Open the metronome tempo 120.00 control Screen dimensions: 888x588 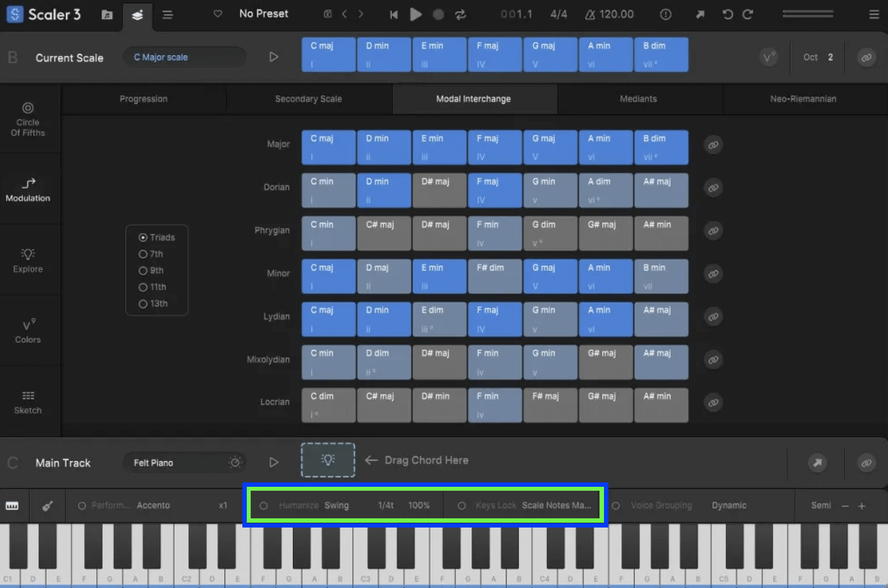[x=609, y=14]
